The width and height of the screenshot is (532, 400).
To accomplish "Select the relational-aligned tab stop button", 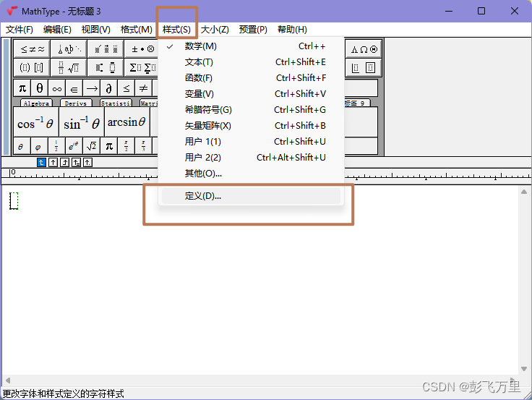I will click(x=76, y=163).
